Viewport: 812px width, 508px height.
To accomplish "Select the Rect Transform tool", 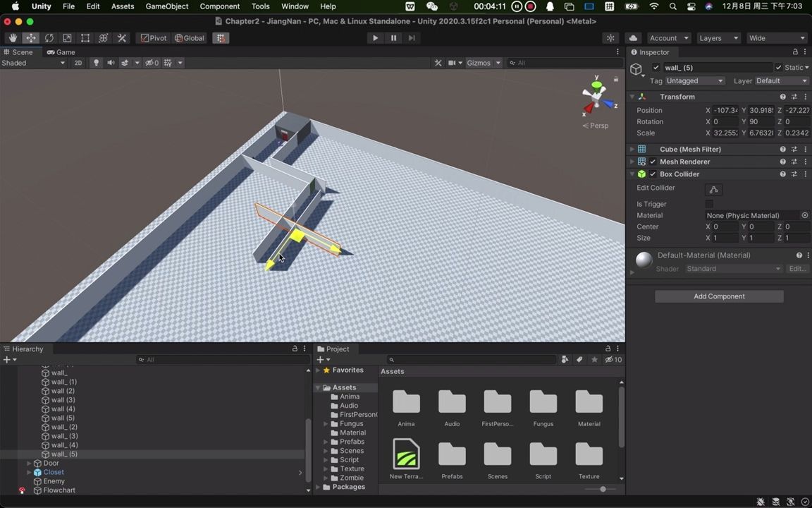I will click(x=85, y=37).
